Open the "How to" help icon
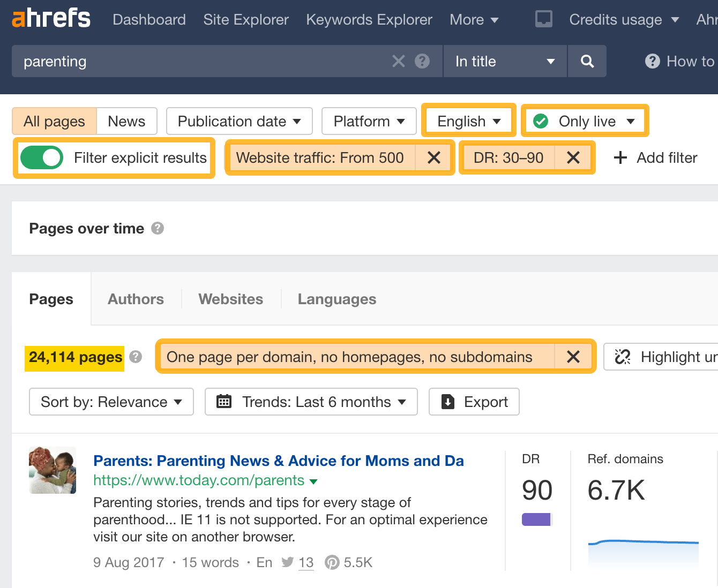Screen dimensions: 718x588 click(x=652, y=61)
